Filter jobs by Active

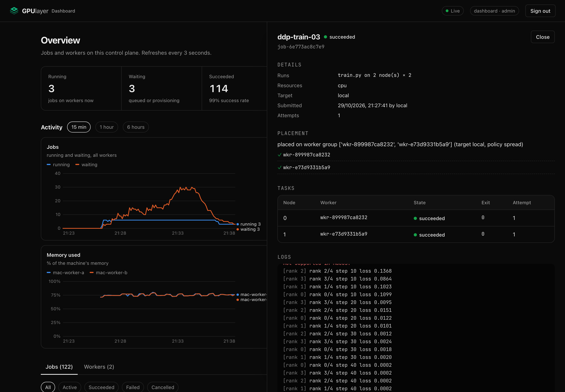[70, 387]
